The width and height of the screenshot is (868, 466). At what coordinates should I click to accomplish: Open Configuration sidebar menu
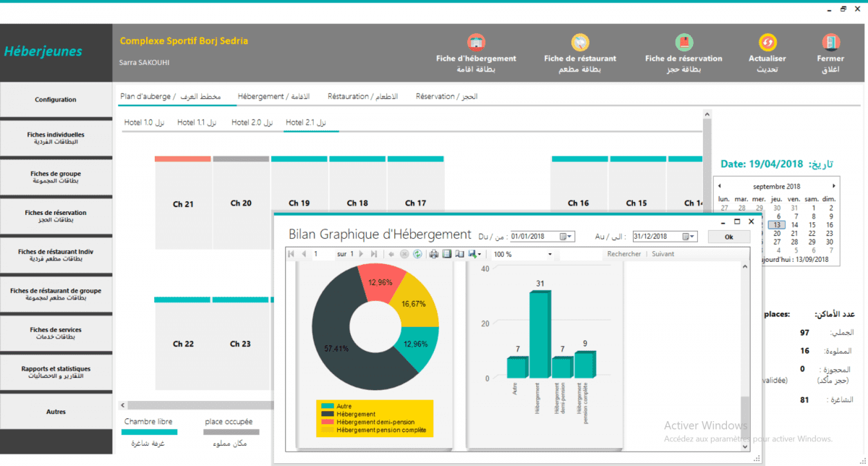(x=56, y=100)
